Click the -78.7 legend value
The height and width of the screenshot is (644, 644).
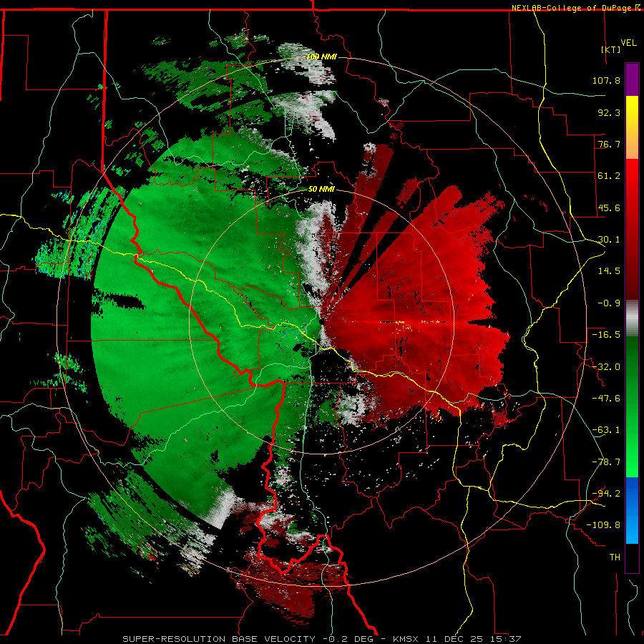coord(606,462)
